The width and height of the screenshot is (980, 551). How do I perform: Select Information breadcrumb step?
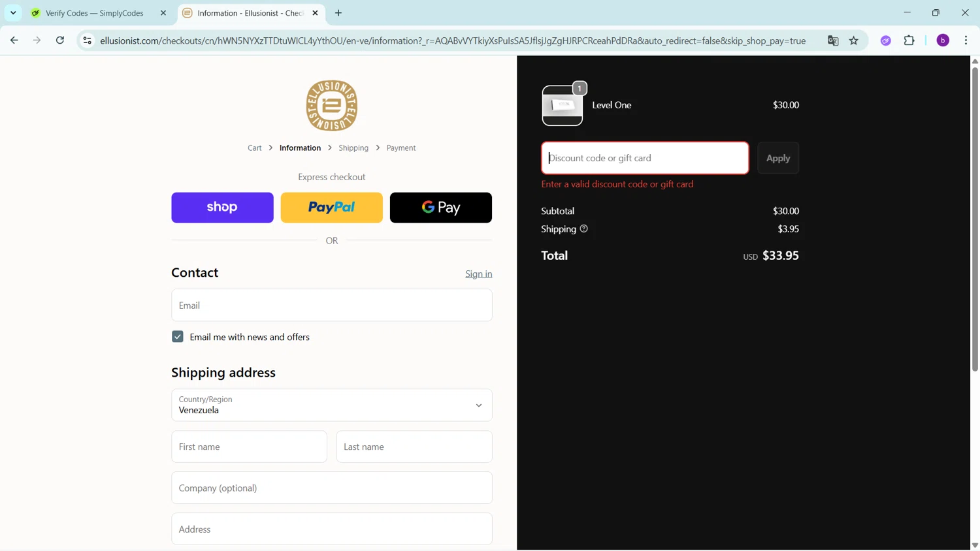300,148
